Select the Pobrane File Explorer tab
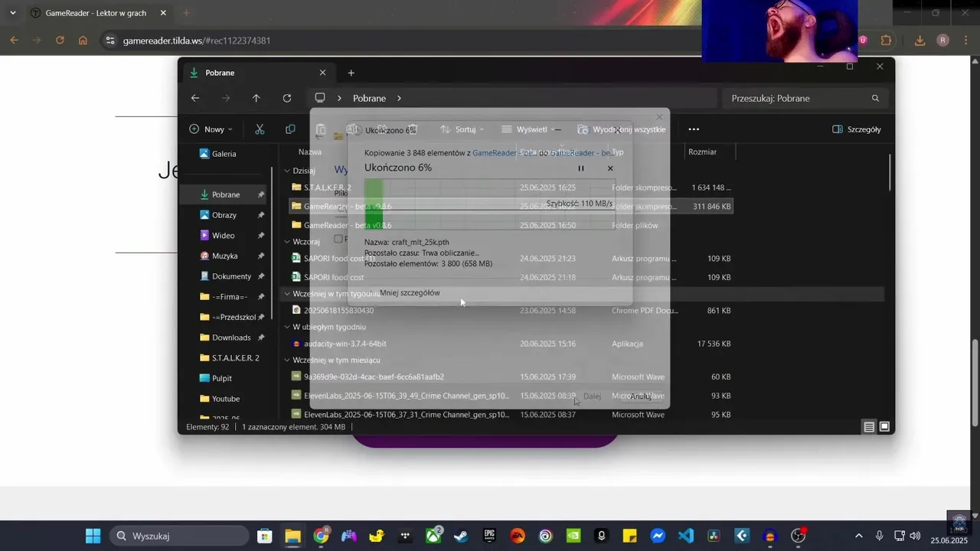 258,73
